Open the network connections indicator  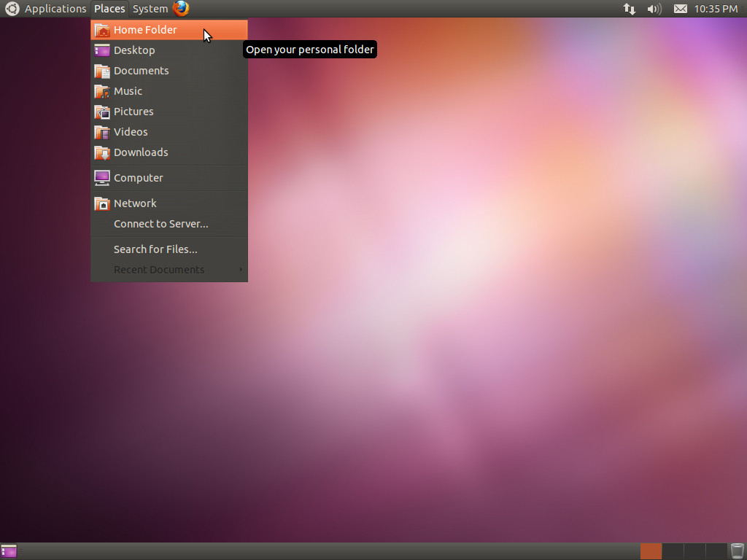coord(630,9)
